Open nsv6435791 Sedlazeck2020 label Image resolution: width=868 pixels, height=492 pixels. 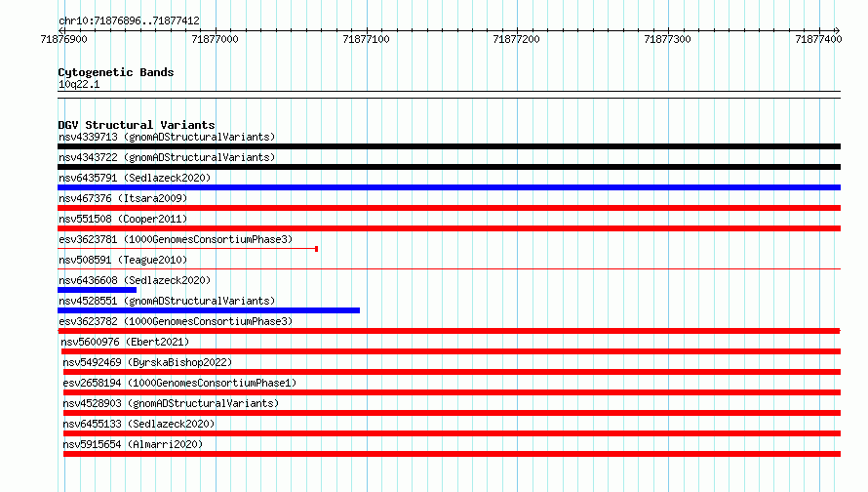coord(135,178)
